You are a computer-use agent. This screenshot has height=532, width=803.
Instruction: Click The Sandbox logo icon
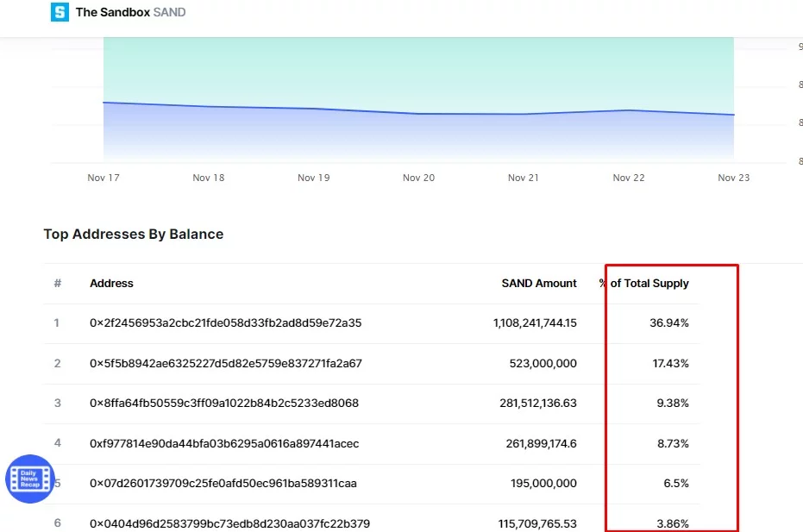click(60, 12)
